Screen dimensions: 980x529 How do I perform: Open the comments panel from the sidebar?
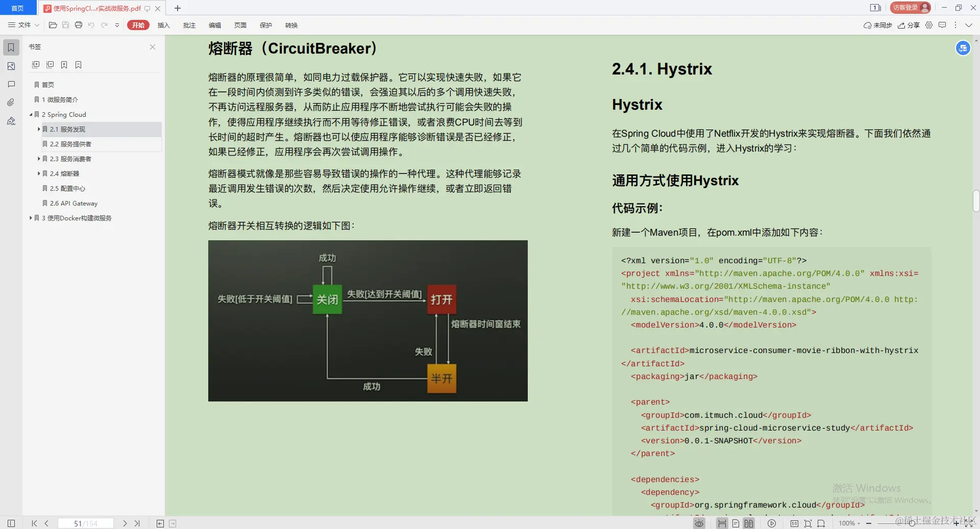pyautogui.click(x=10, y=84)
